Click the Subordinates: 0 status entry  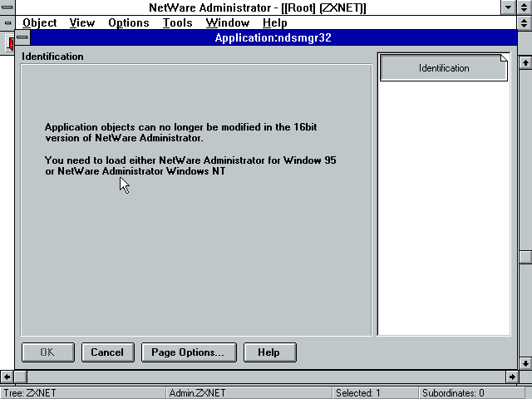pyautogui.click(x=453, y=393)
